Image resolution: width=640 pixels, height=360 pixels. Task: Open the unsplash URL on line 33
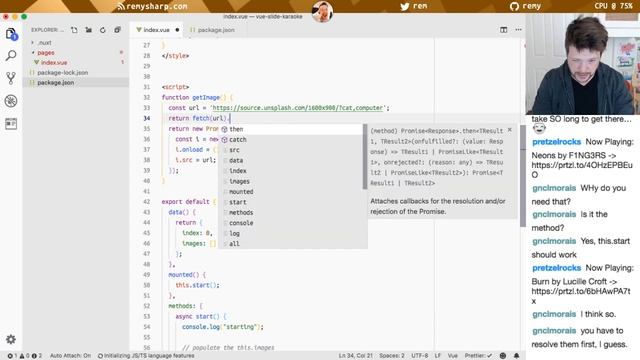coord(298,108)
